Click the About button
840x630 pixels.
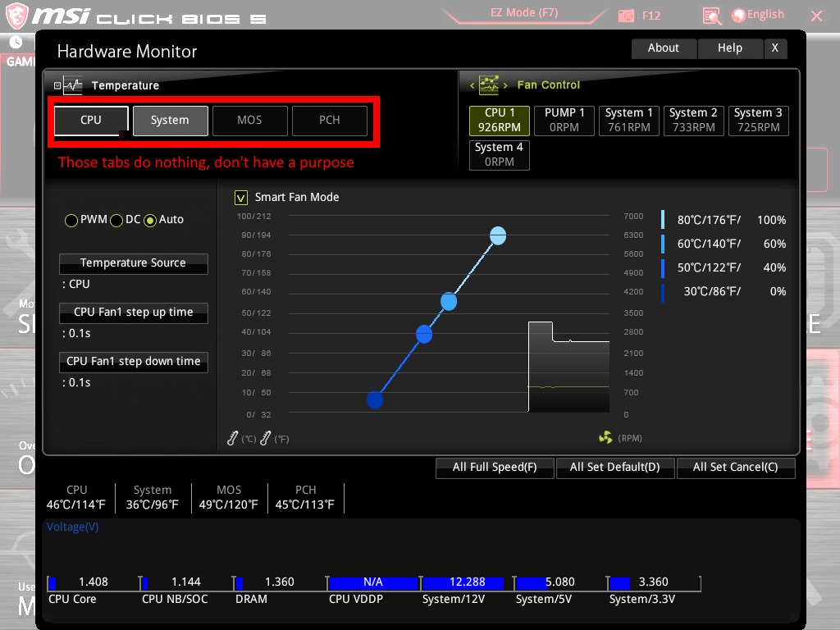pos(664,48)
